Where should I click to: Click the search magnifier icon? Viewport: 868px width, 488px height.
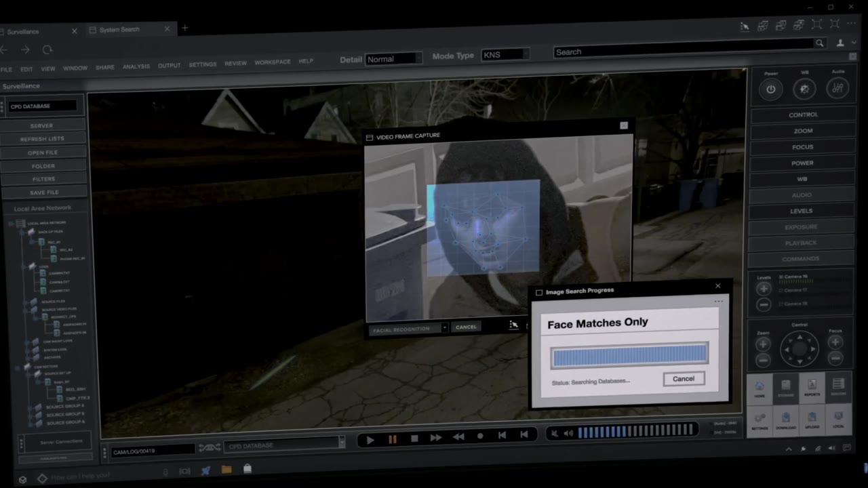point(820,43)
